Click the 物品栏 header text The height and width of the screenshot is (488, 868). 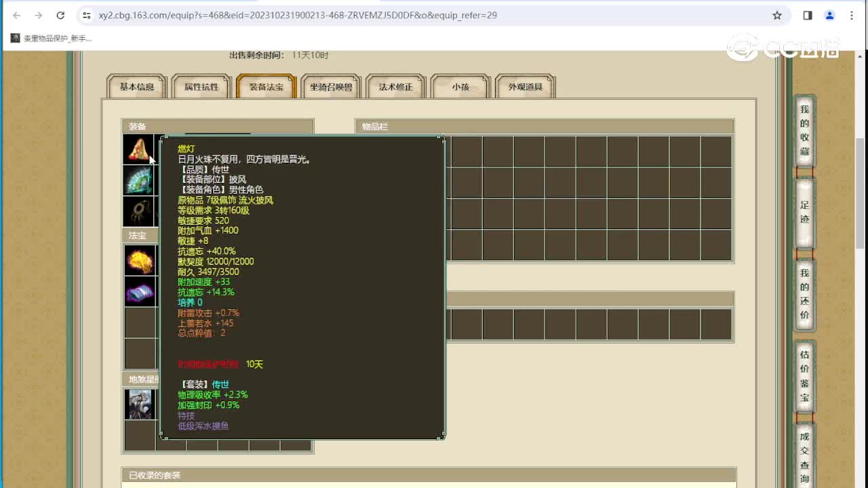[x=375, y=127]
